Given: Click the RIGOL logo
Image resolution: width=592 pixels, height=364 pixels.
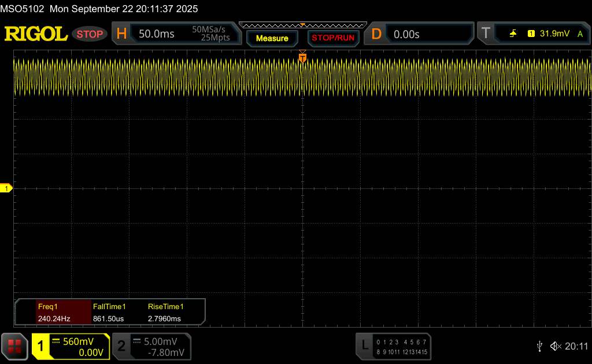Looking at the screenshot, I should click(x=36, y=34).
